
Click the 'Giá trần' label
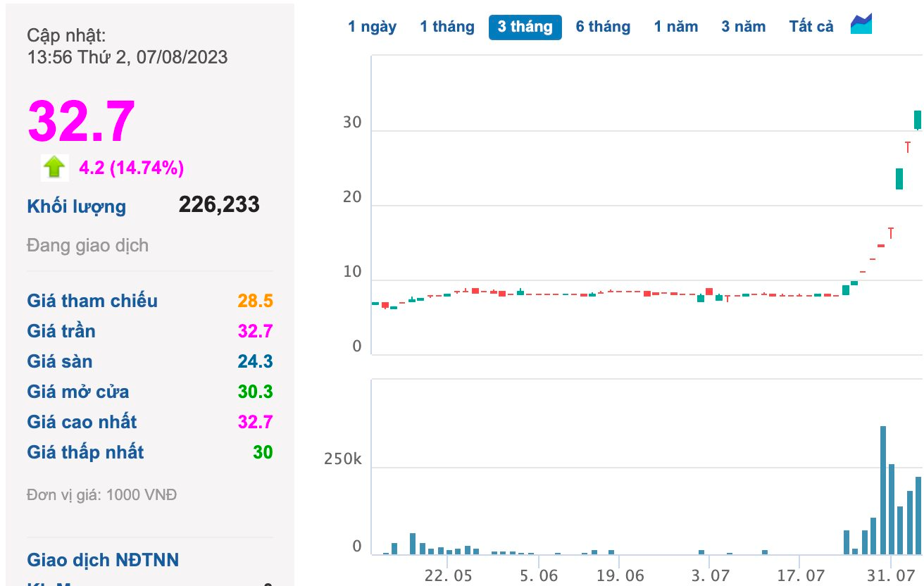click(x=61, y=332)
